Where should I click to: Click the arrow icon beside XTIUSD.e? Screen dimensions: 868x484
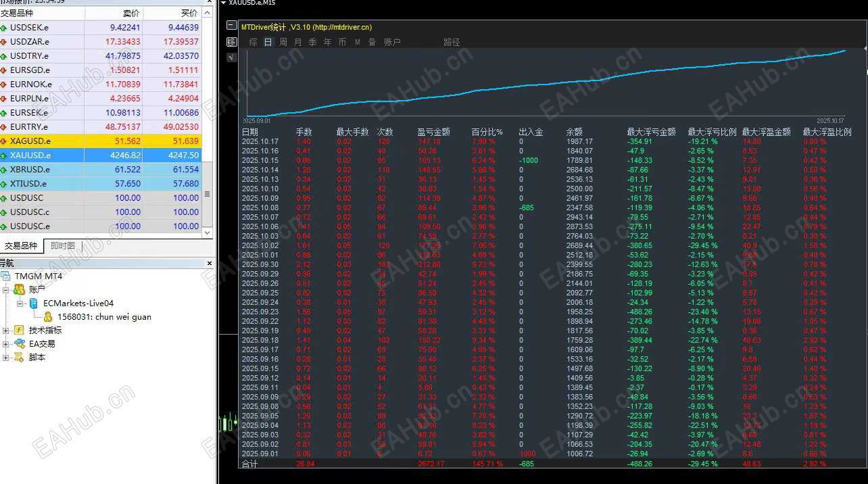pos(4,184)
